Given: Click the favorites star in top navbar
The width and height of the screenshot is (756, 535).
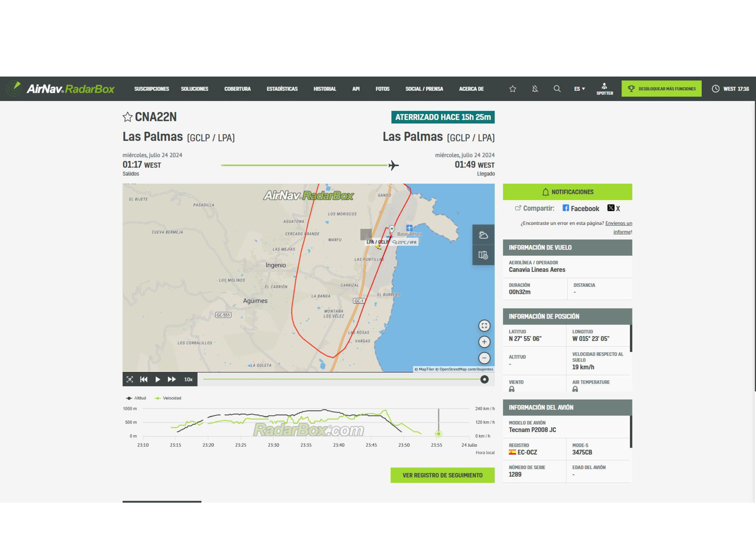Looking at the screenshot, I should (512, 89).
